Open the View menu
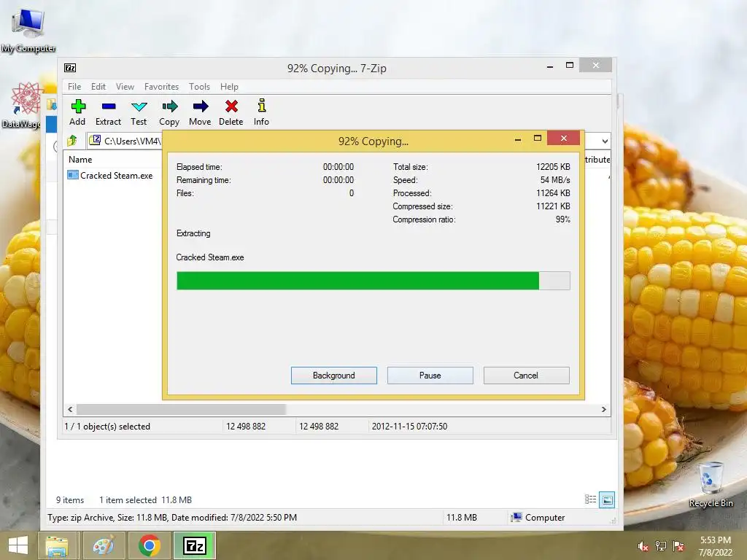 pyautogui.click(x=125, y=87)
